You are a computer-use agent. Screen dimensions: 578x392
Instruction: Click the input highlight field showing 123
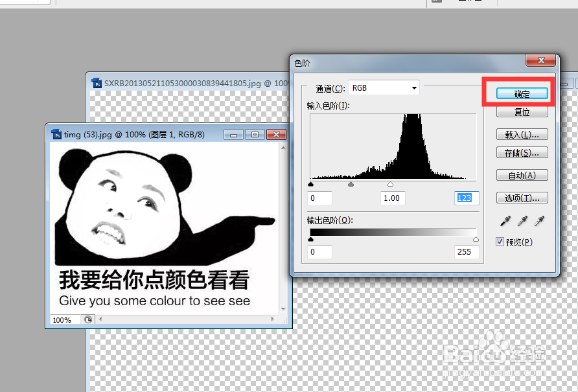coord(467,198)
